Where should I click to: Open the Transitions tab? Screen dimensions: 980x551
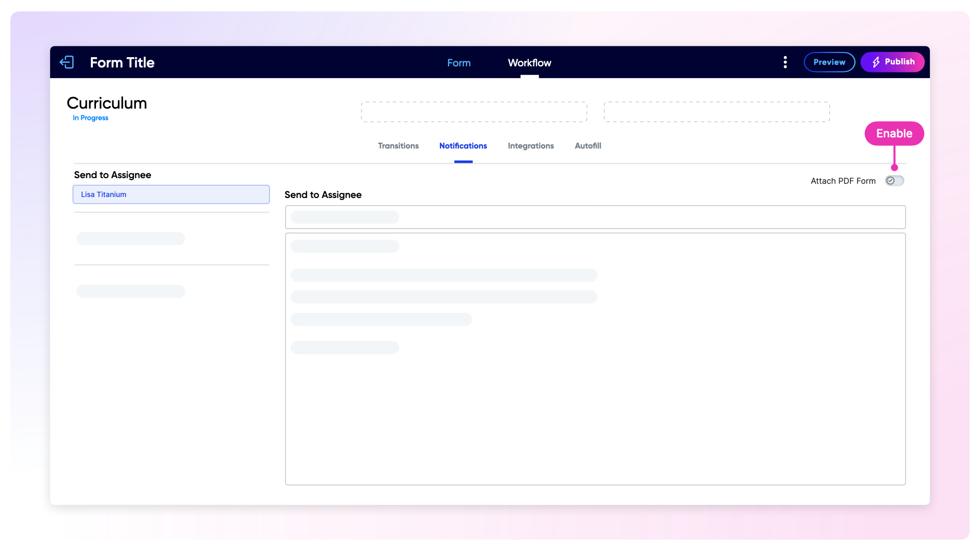pos(398,146)
